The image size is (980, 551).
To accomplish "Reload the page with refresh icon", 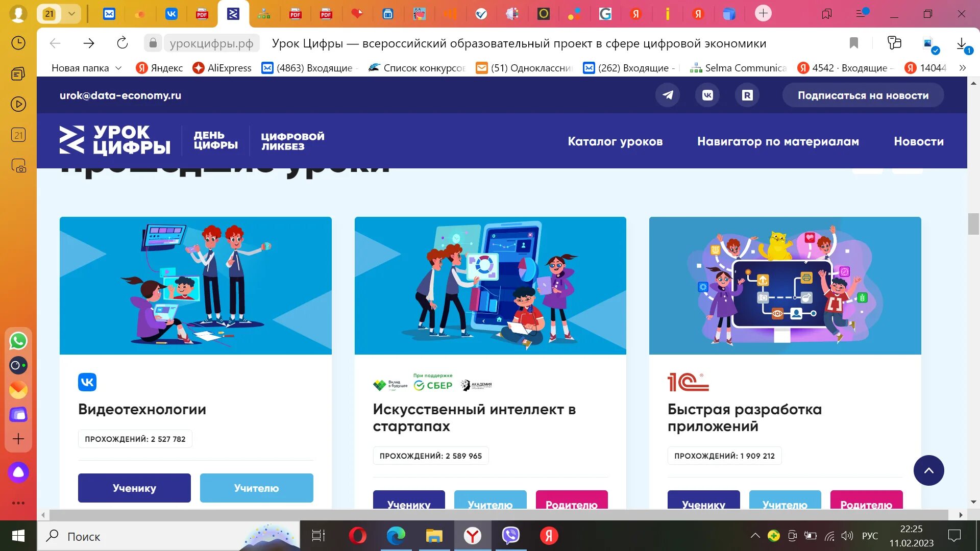I will pyautogui.click(x=122, y=43).
